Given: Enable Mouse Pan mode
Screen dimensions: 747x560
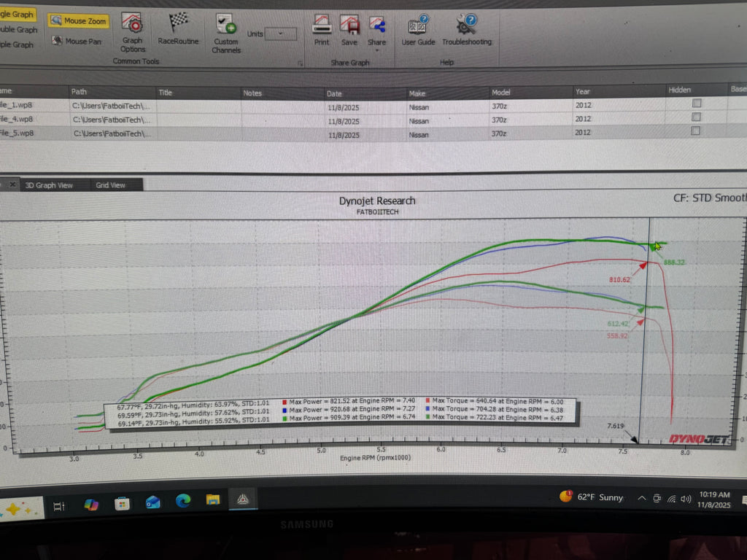Looking at the screenshot, I should click(77, 42).
